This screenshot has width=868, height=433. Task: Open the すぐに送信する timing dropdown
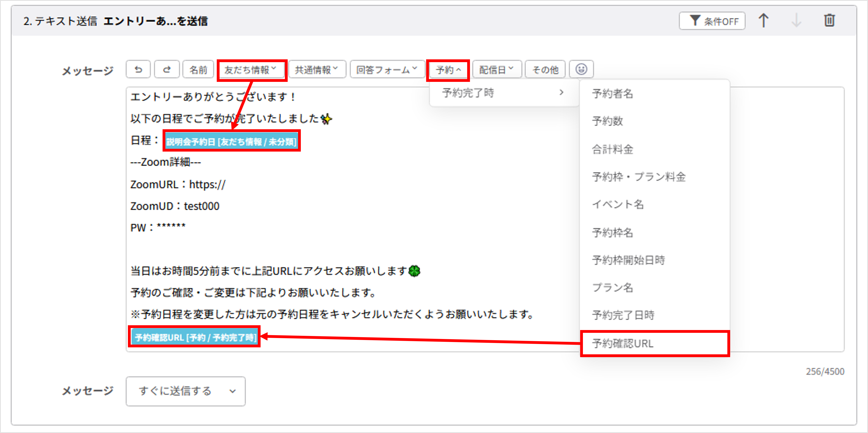(186, 391)
